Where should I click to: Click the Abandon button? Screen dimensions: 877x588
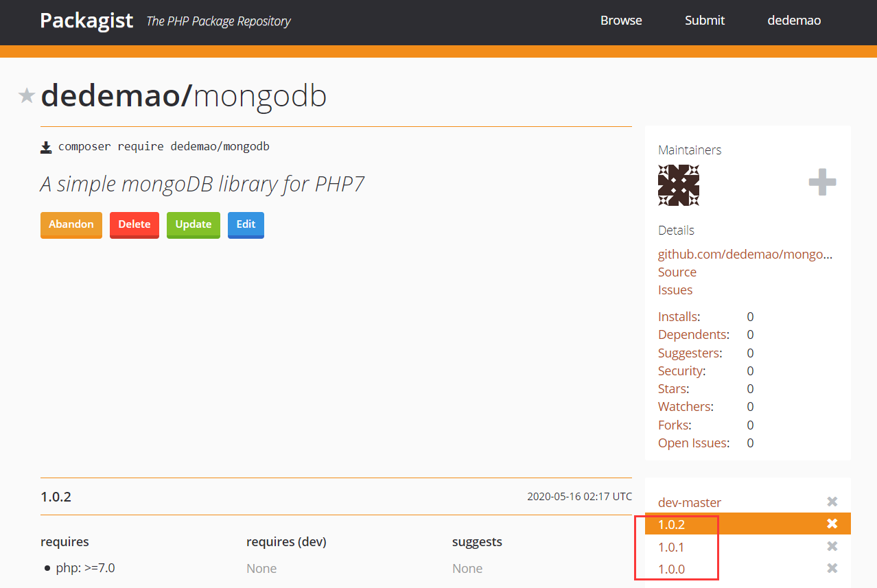(71, 225)
